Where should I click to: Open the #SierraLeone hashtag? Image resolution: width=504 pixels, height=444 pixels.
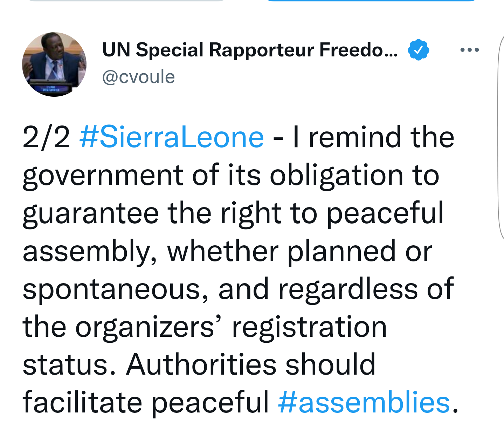tap(172, 137)
